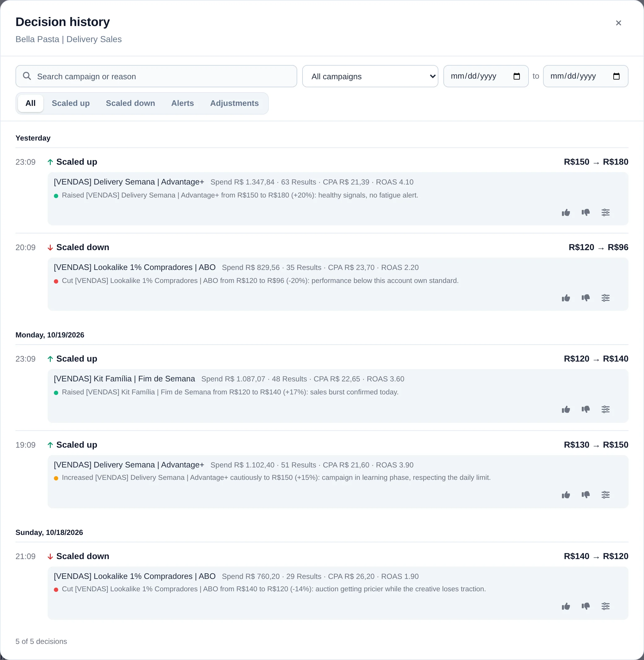Click 'R$120 → R$96' budget change text

(598, 248)
